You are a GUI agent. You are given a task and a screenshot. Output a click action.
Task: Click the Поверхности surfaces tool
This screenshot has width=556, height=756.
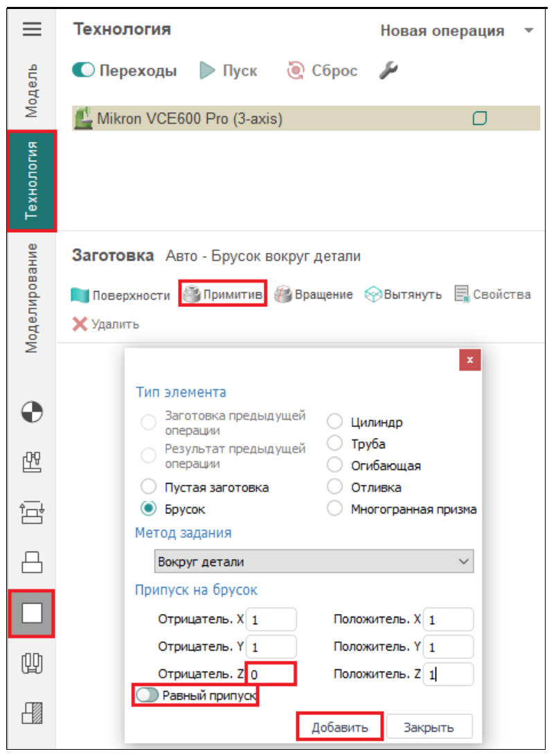[120, 295]
